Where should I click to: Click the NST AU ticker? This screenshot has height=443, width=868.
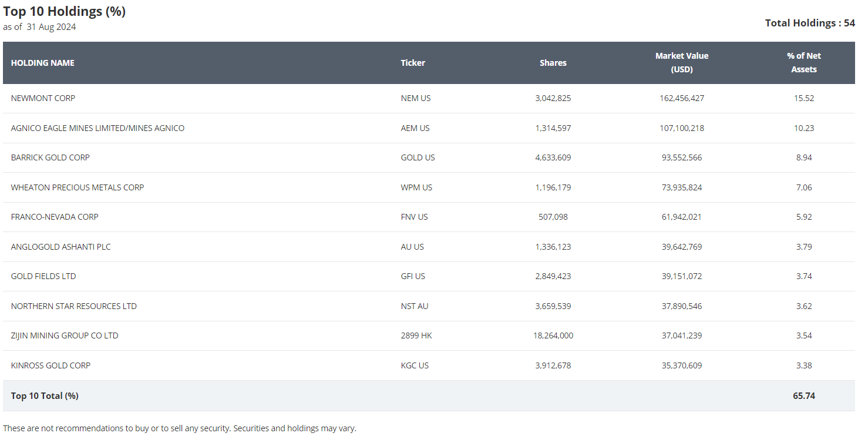(415, 306)
